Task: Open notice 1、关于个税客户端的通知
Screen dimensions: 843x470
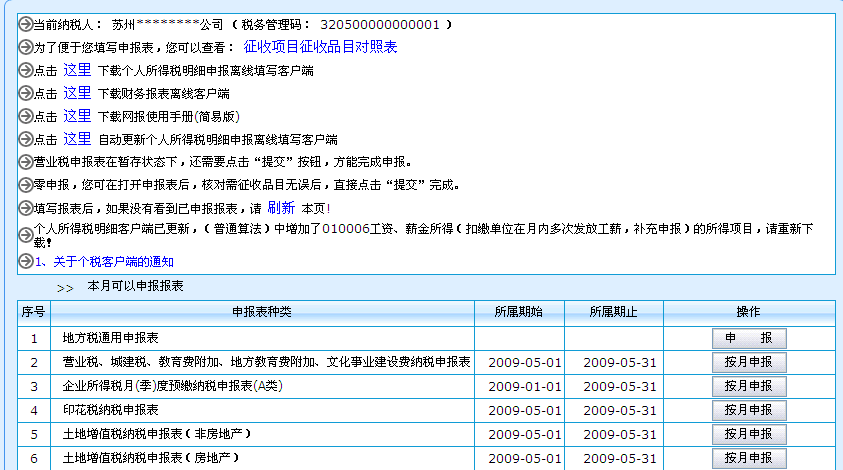Action: 104,262
